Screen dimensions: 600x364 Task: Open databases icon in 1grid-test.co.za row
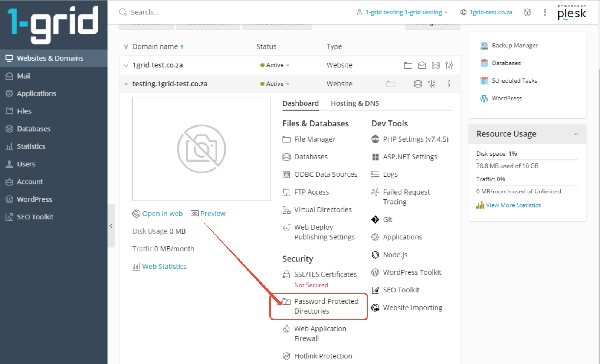[x=435, y=66]
